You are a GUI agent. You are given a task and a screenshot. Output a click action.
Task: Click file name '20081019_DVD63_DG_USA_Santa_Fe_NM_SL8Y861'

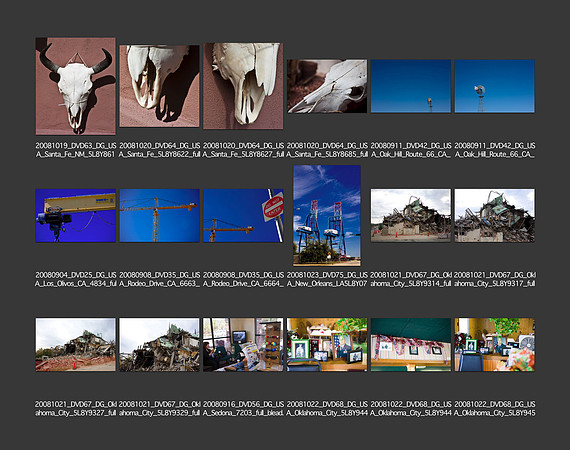coord(76,150)
